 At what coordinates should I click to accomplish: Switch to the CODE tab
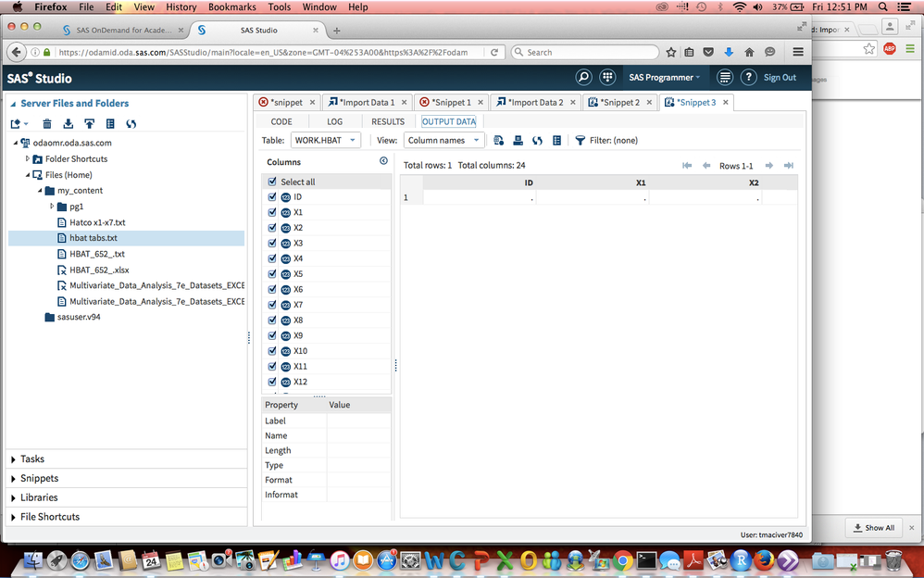281,121
